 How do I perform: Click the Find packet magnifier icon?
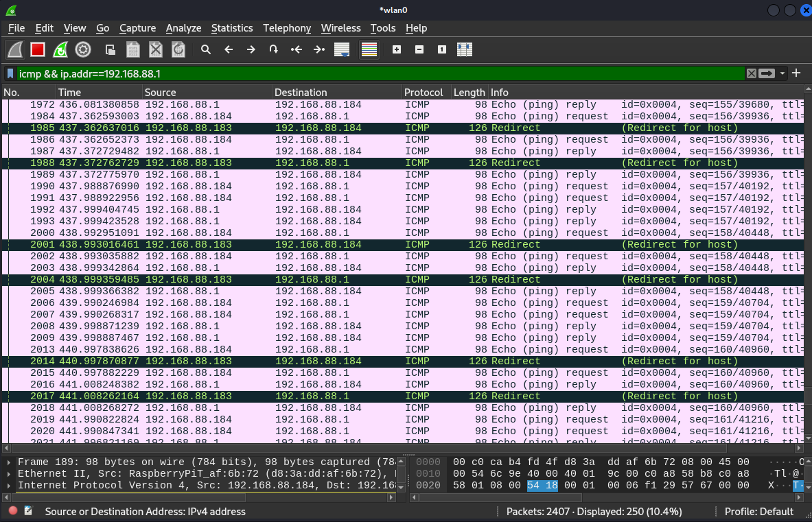(x=206, y=49)
